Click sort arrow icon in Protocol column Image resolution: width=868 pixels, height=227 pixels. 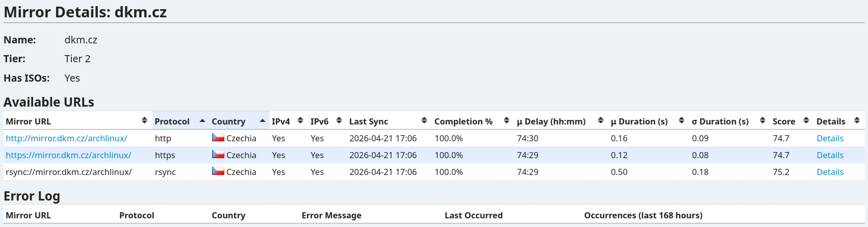(202, 121)
